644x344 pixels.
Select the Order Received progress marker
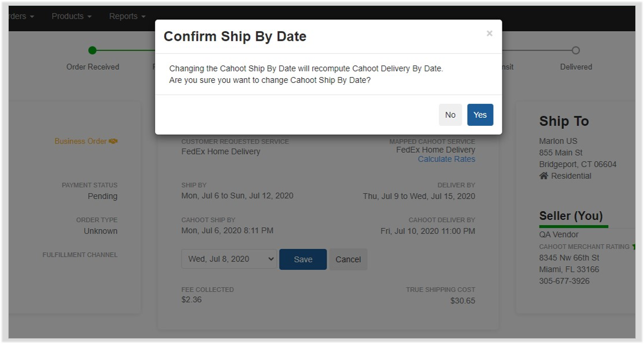92,50
